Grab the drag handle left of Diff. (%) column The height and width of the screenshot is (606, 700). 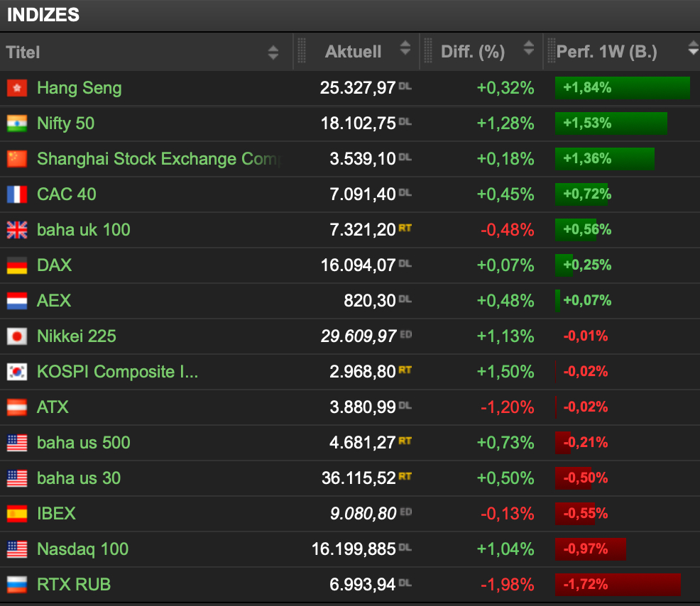pyautogui.click(x=427, y=50)
